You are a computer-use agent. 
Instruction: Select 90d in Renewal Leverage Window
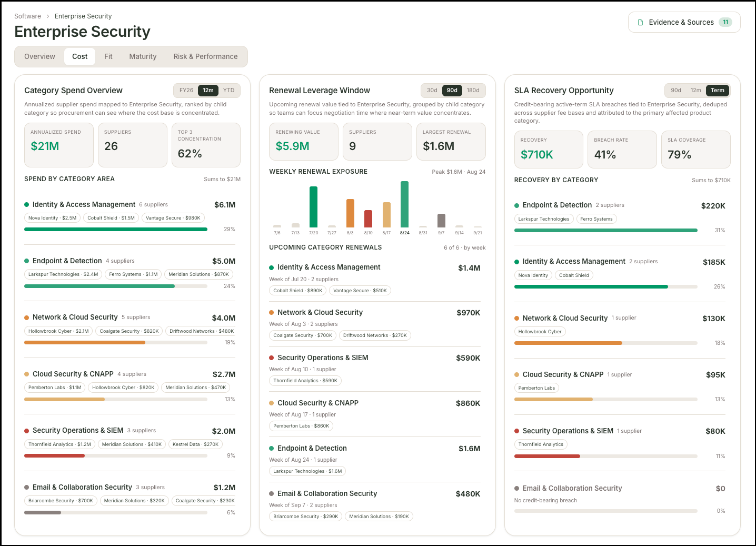point(452,90)
